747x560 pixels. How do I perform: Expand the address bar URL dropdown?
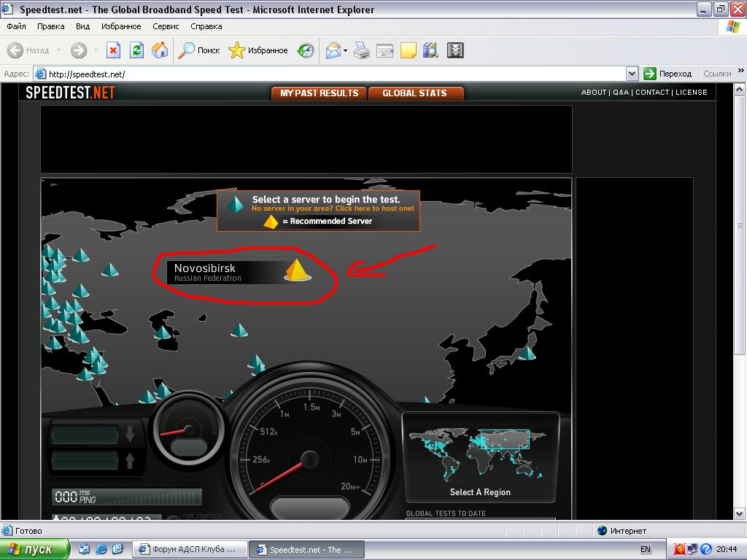[632, 74]
